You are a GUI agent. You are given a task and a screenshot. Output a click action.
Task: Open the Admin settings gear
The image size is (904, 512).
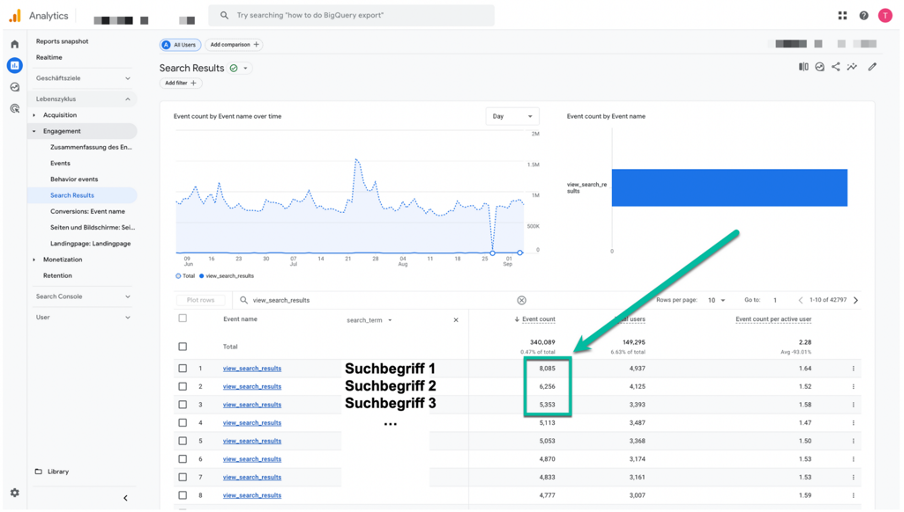click(14, 492)
